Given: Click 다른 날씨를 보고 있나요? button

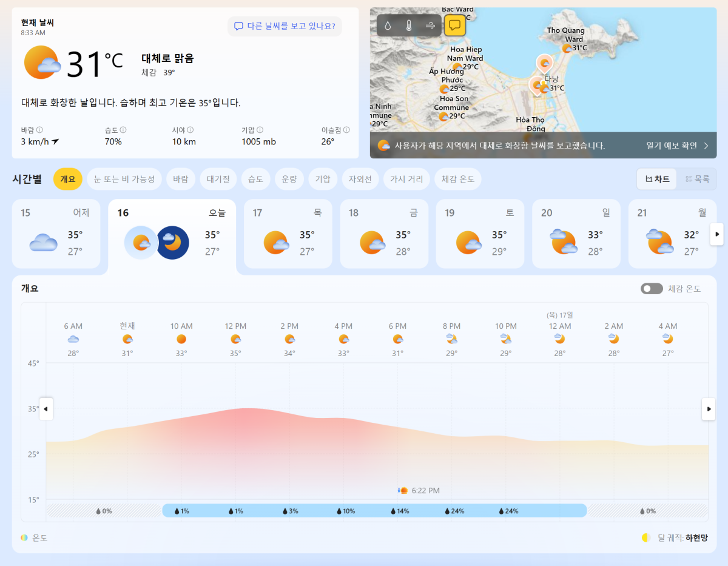Looking at the screenshot, I should coord(285,26).
